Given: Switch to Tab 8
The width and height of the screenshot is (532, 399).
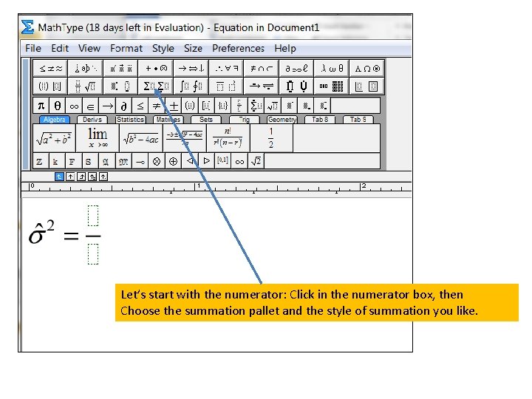Looking at the screenshot, I should 320,120.
